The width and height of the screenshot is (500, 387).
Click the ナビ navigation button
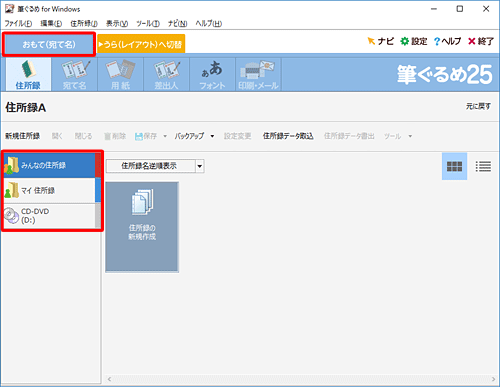click(381, 41)
